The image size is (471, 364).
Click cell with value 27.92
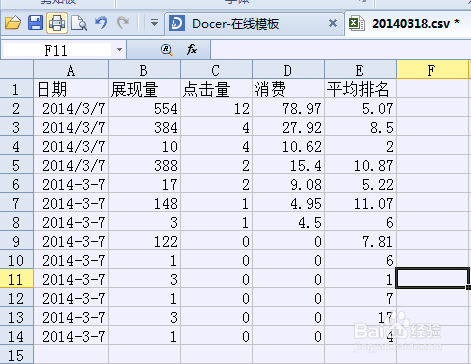click(288, 127)
